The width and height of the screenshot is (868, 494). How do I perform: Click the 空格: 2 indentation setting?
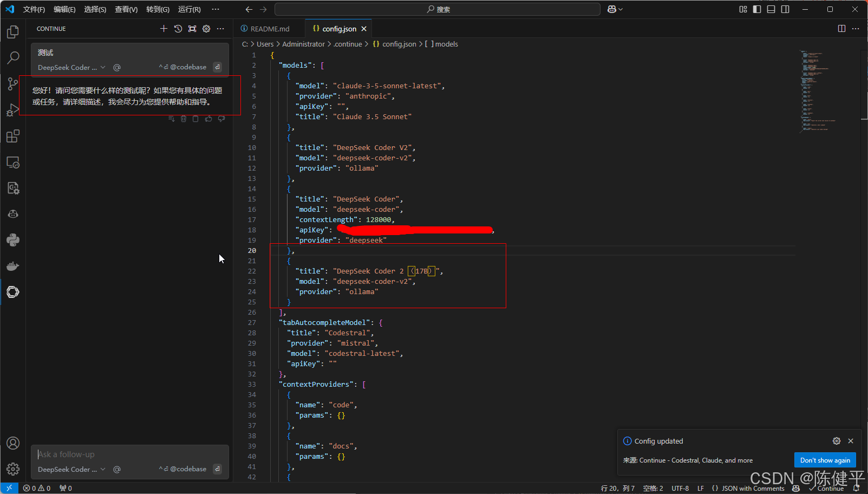(653, 488)
